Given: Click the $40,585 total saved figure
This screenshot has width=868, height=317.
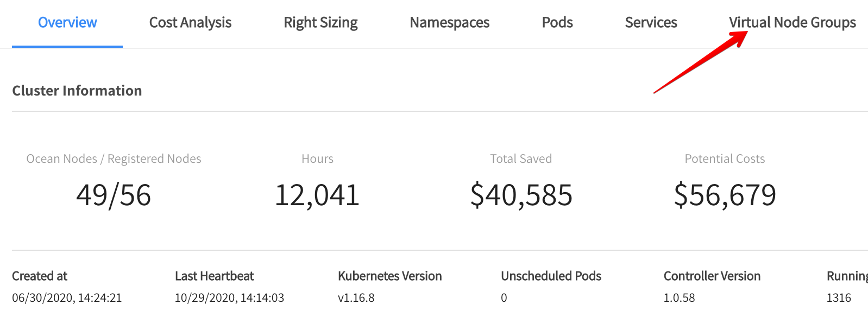Looking at the screenshot, I should pos(521,195).
